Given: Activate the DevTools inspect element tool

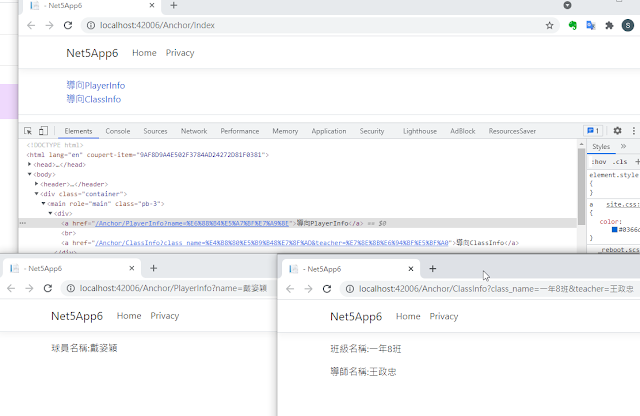Looking at the screenshot, I should click(x=28, y=131).
